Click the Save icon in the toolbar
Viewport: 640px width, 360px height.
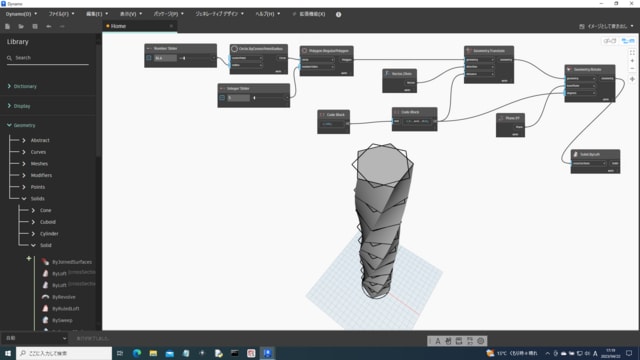pyautogui.click(x=35, y=26)
